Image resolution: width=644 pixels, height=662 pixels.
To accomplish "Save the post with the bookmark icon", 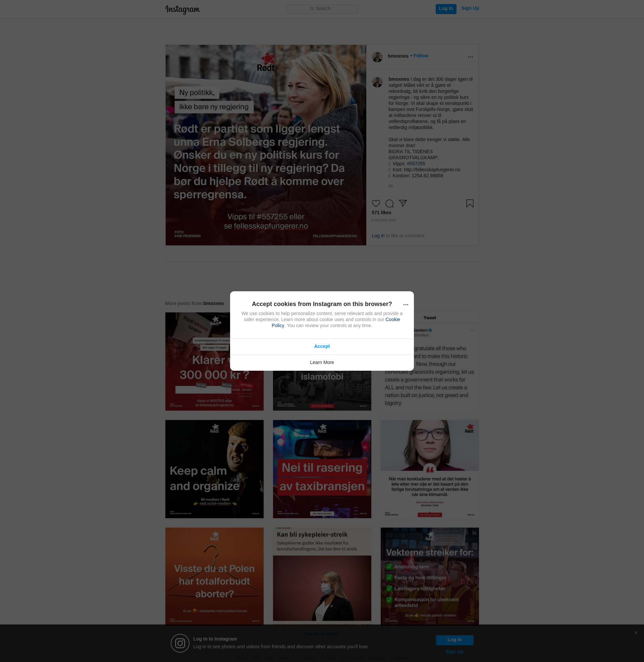I will (470, 203).
